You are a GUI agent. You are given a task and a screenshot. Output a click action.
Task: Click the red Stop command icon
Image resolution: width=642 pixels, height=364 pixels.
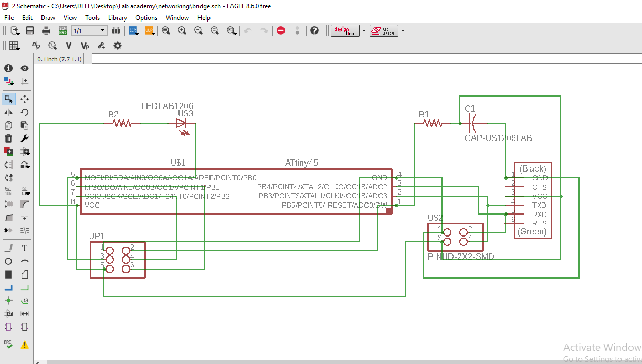(x=281, y=30)
